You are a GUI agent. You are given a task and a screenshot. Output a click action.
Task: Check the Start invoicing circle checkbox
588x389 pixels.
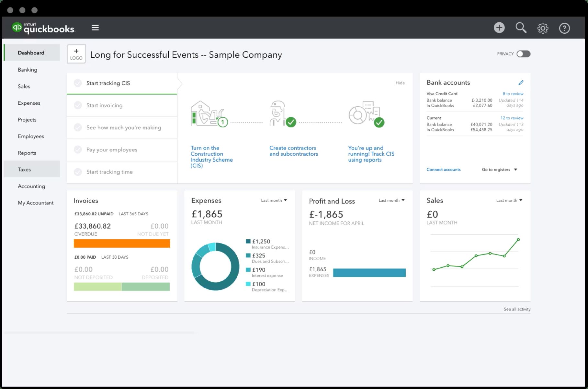click(78, 105)
